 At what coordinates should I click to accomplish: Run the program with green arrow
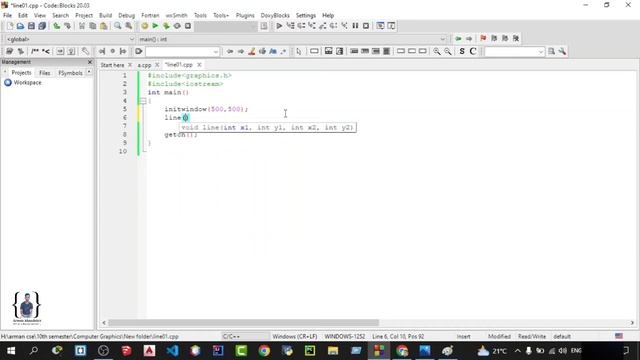[x=155, y=26]
